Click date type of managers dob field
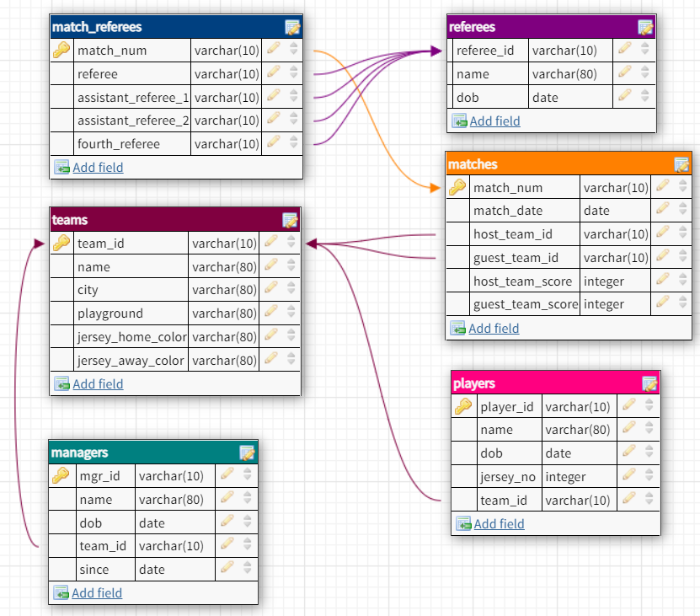700x616 pixels. pos(152,523)
